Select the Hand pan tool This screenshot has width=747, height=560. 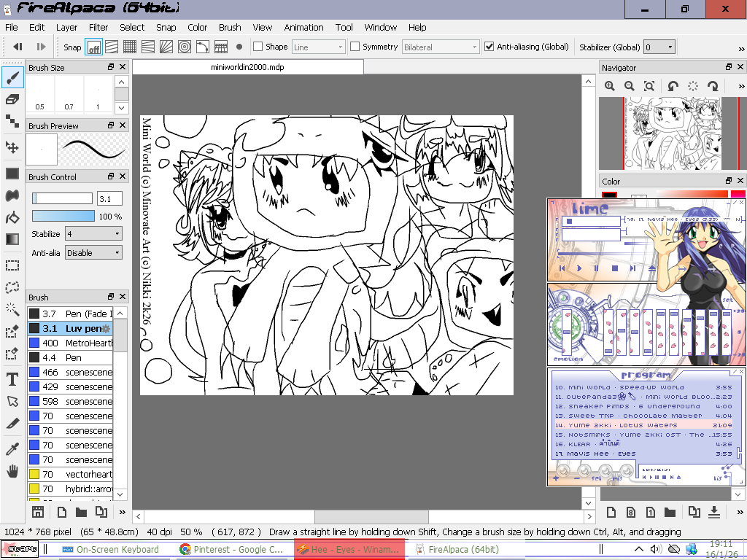point(12,472)
